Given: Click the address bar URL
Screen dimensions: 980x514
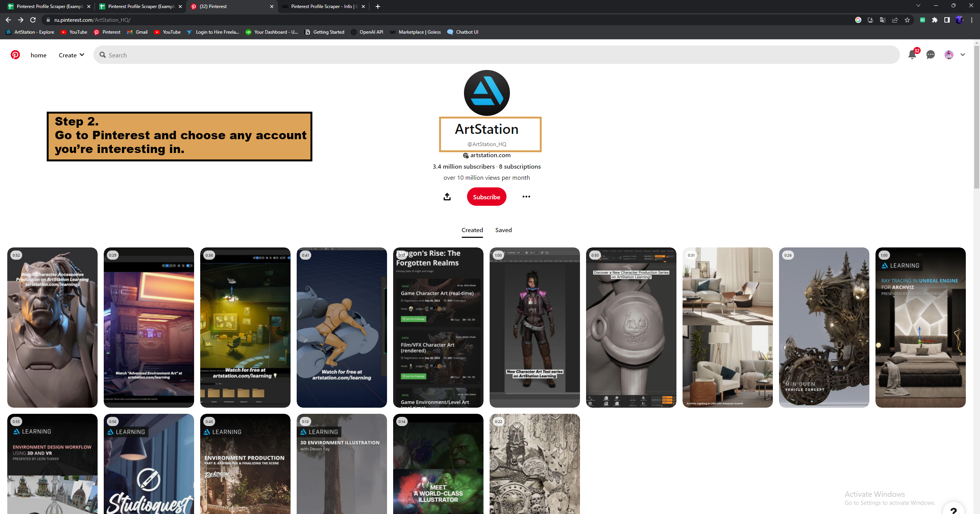Looking at the screenshot, I should click(x=92, y=20).
